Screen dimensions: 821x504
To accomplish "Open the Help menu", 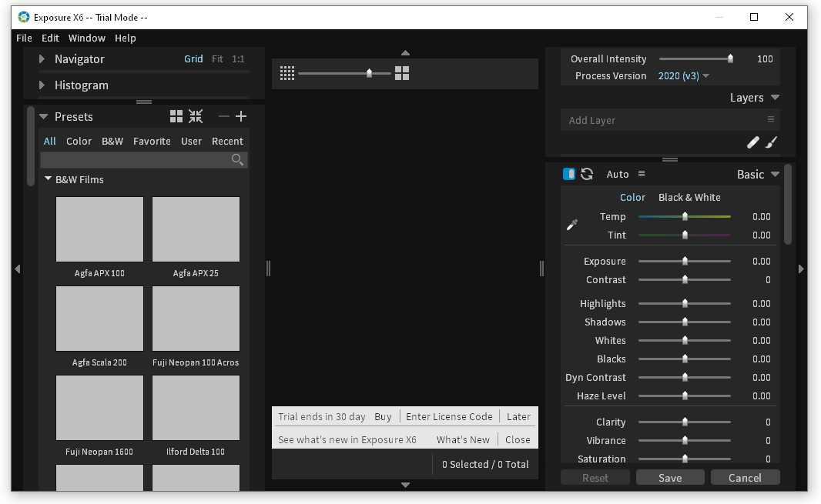I will (125, 38).
